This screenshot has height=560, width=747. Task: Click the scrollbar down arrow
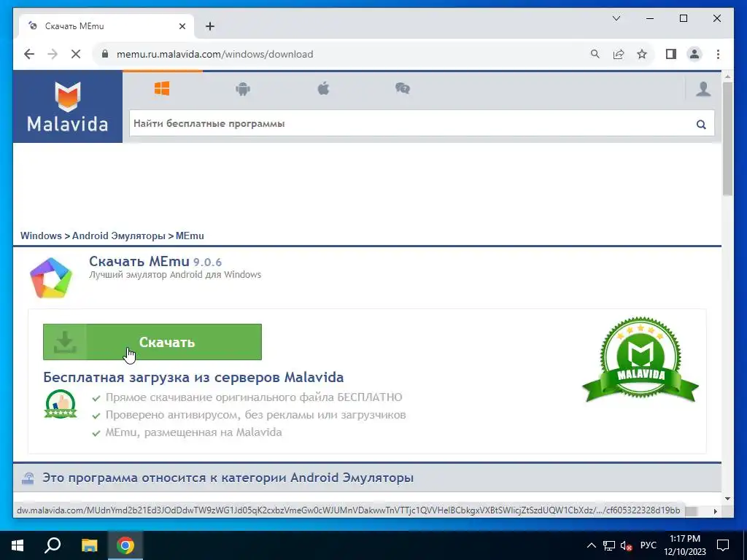727,499
